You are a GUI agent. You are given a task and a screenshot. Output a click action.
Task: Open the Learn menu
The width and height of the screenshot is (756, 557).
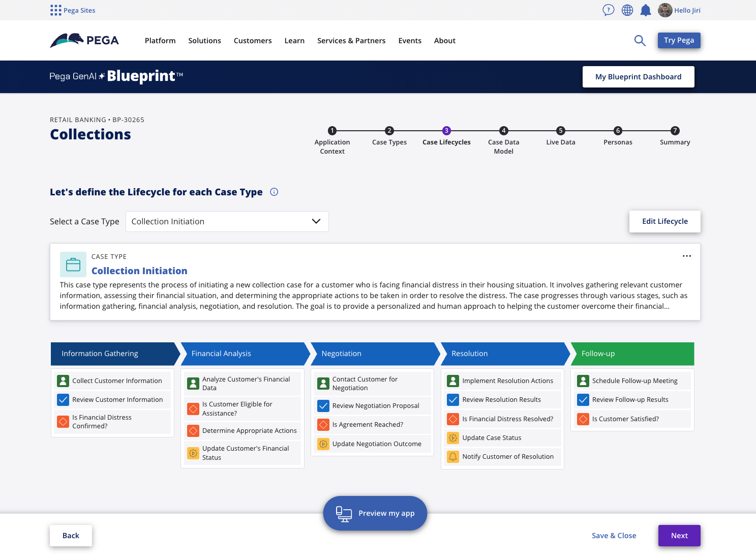point(294,41)
